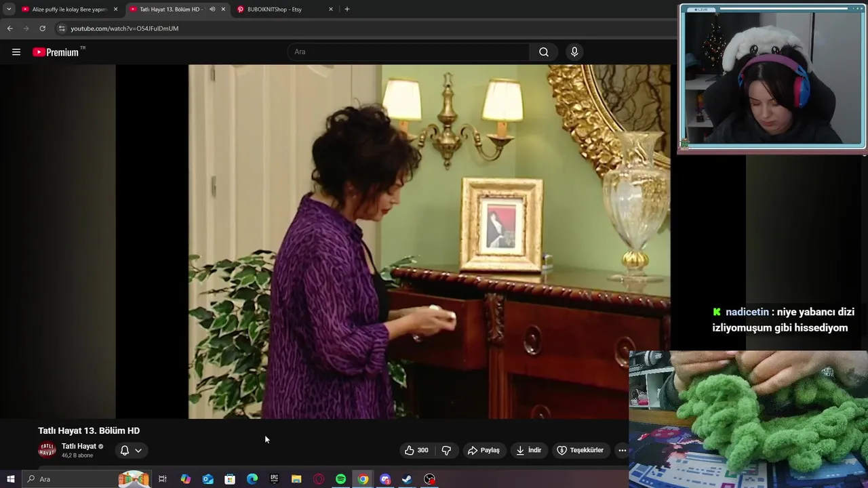Open Outlook from taskbar
868x488 pixels.
tap(208, 479)
